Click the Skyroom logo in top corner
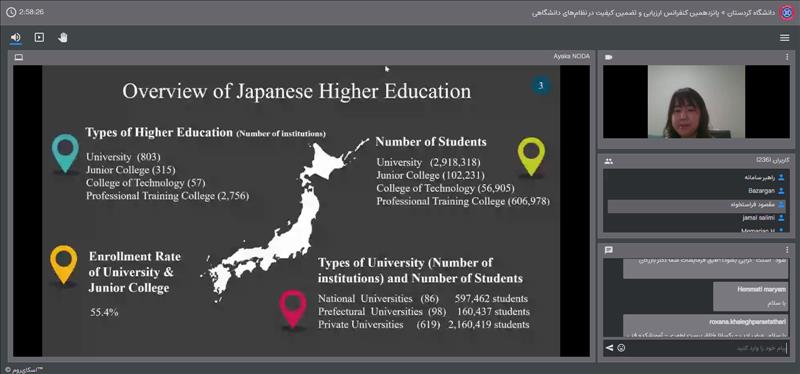The height and width of the screenshot is (374, 800). coord(786,12)
